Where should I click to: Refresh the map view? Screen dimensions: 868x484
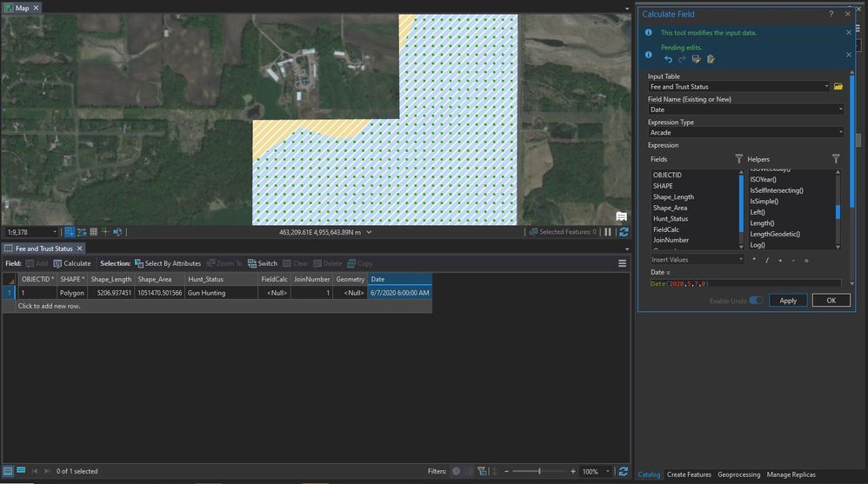624,232
